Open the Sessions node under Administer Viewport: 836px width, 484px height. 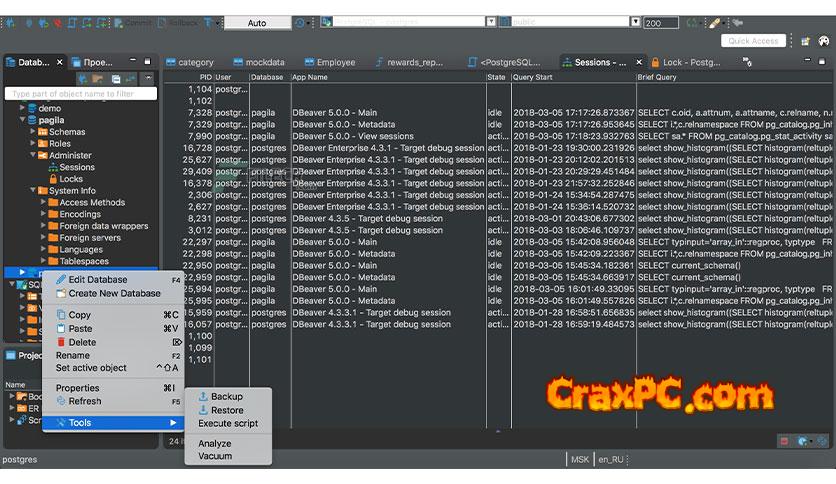(76, 167)
